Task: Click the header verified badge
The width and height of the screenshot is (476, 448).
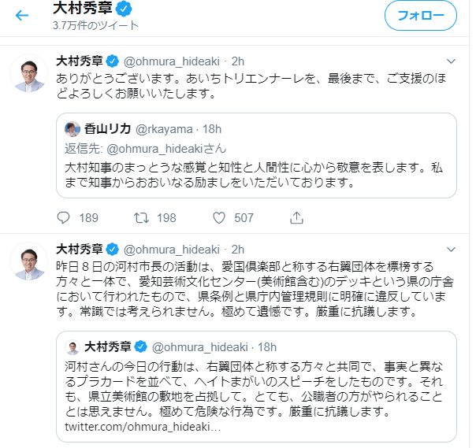Action: click(x=124, y=9)
